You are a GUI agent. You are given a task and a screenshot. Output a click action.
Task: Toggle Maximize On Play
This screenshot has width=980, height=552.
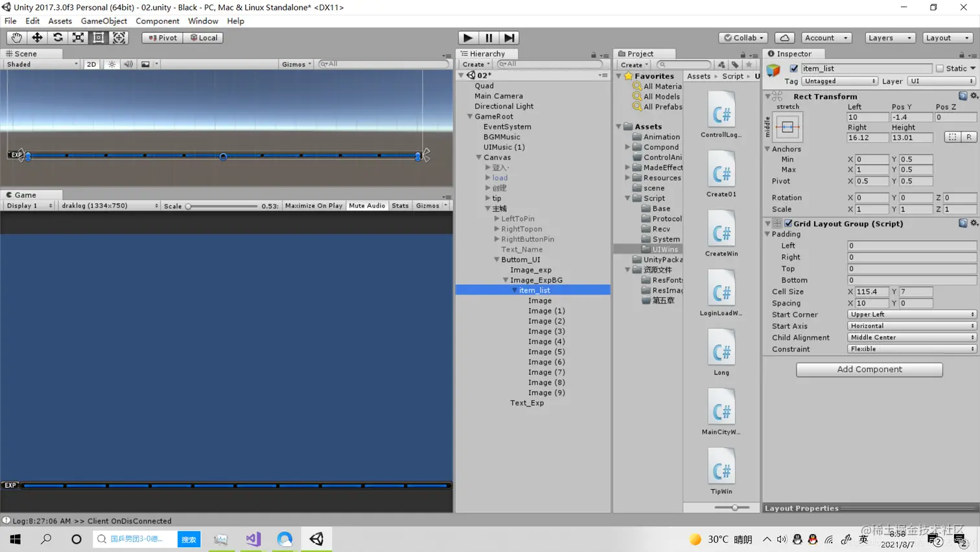point(314,206)
